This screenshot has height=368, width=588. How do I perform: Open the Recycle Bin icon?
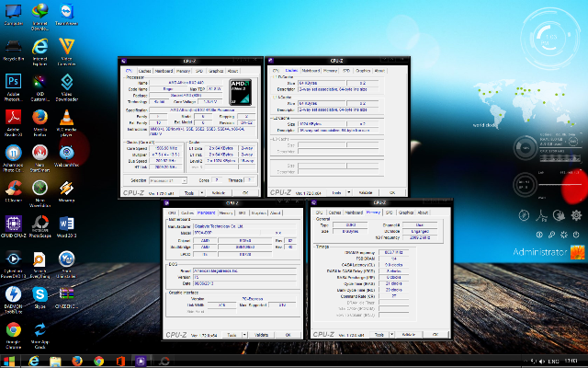click(x=13, y=51)
